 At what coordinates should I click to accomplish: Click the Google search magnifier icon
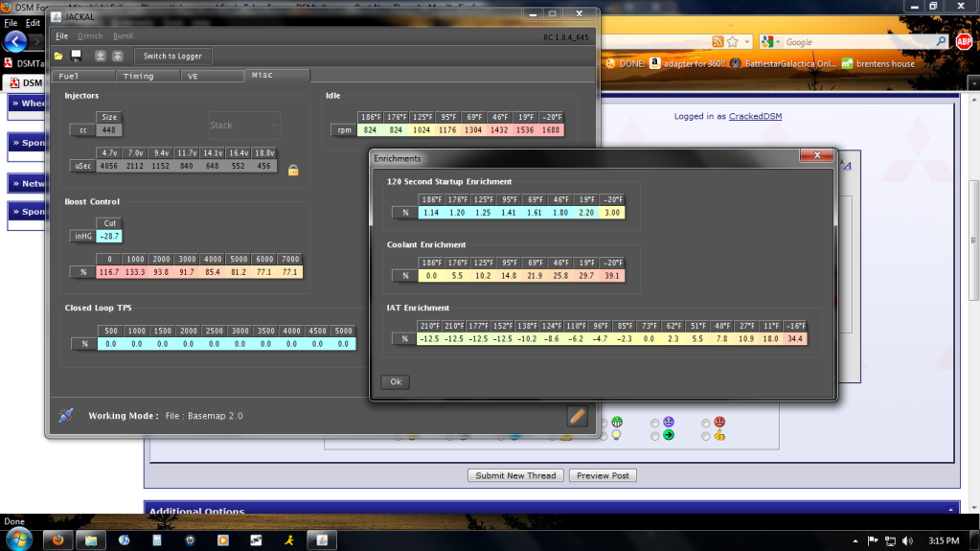point(941,42)
